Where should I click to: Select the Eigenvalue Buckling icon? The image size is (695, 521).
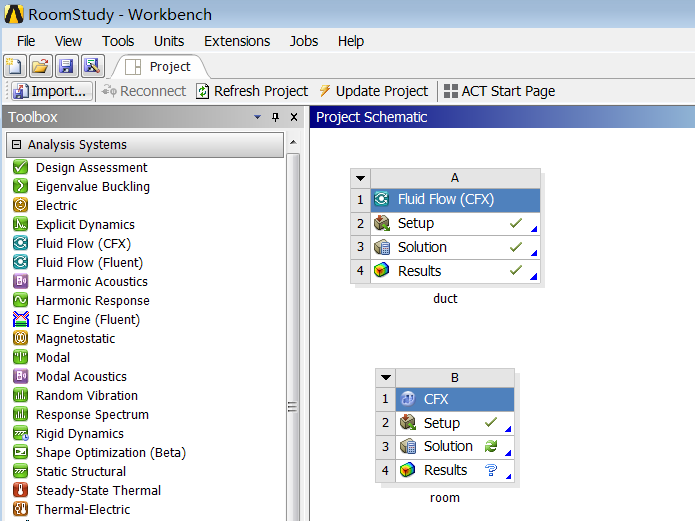click(20, 186)
